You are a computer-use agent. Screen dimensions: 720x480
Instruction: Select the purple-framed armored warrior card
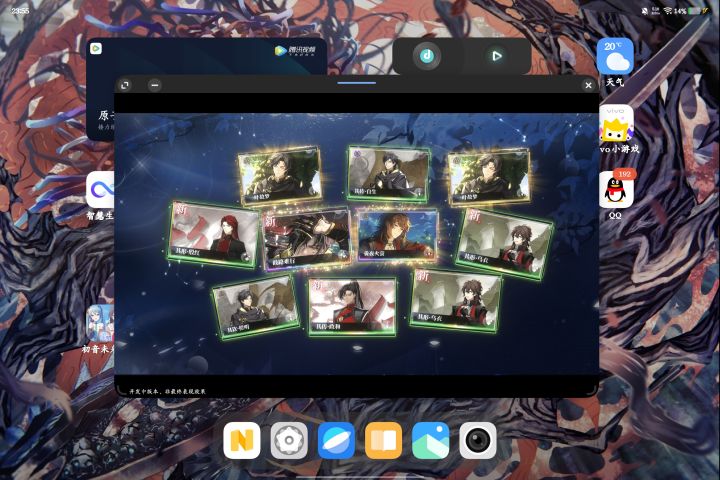tap(307, 238)
